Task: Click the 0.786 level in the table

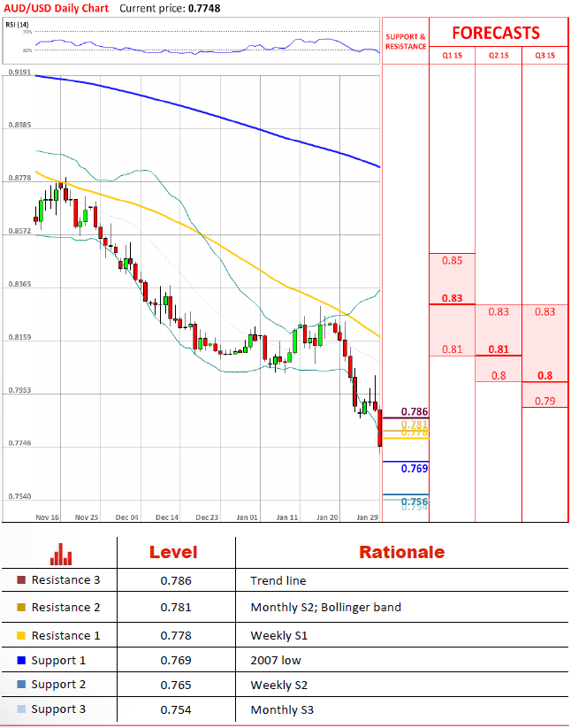Action: [x=176, y=580]
